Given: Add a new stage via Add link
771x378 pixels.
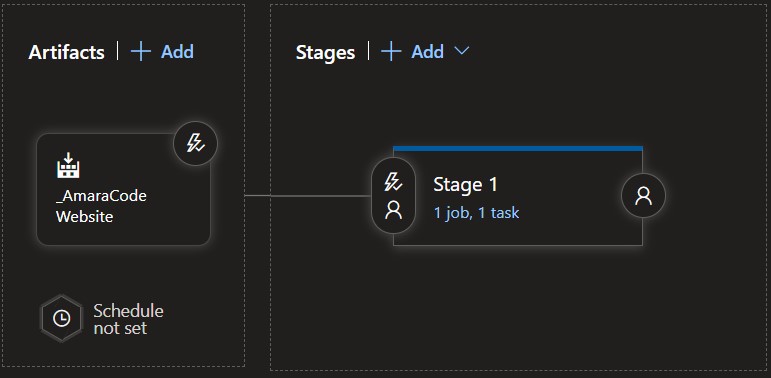Looking at the screenshot, I should tap(427, 52).
